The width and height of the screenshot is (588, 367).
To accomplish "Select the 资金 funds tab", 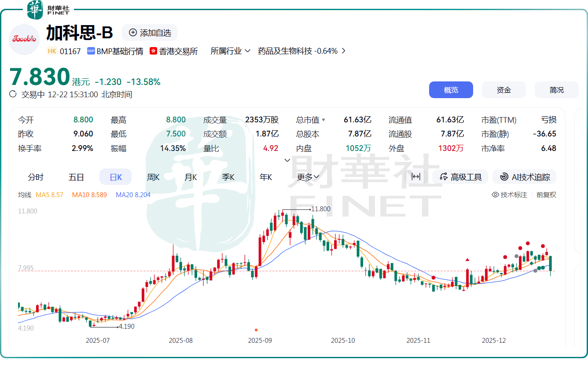I will point(503,89).
